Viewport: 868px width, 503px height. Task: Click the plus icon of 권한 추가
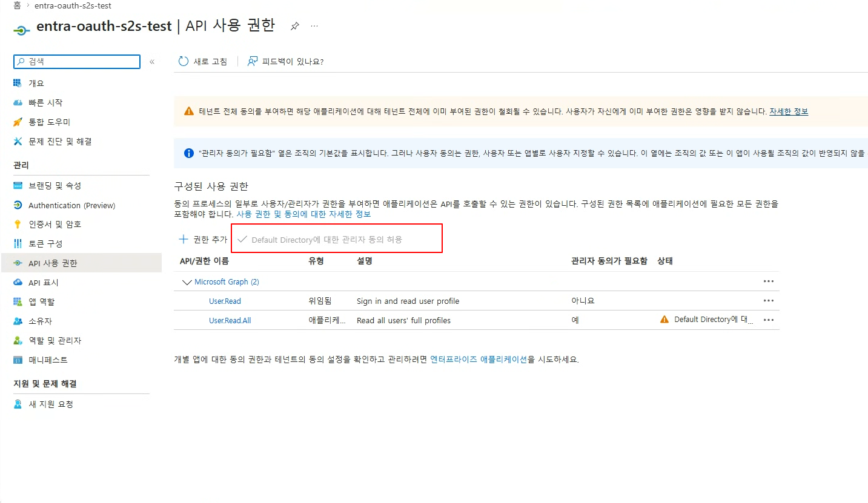(x=184, y=239)
